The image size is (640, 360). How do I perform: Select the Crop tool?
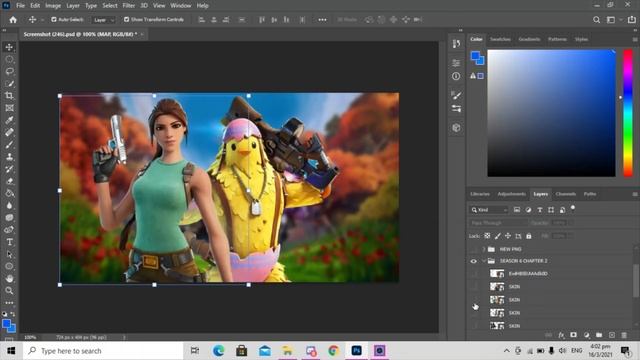pyautogui.click(x=9, y=96)
